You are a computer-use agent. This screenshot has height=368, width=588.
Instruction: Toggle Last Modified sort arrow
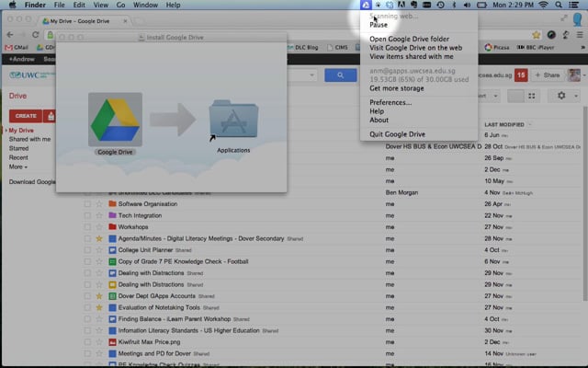coord(530,125)
